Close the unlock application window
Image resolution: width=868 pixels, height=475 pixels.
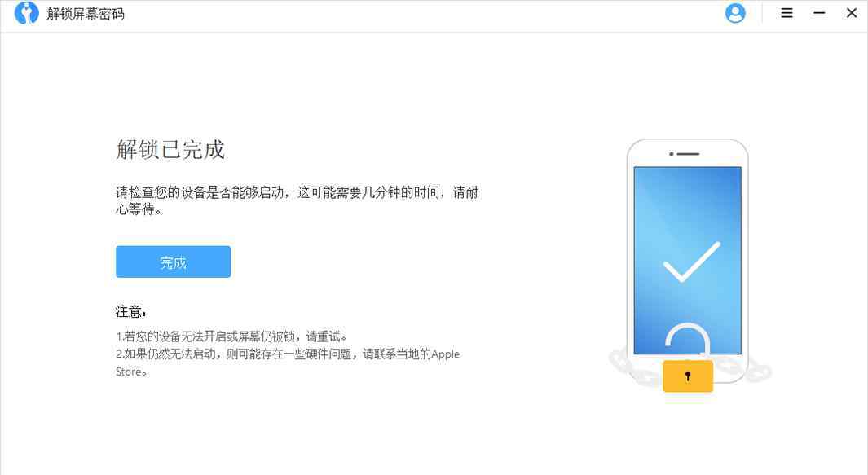852,13
